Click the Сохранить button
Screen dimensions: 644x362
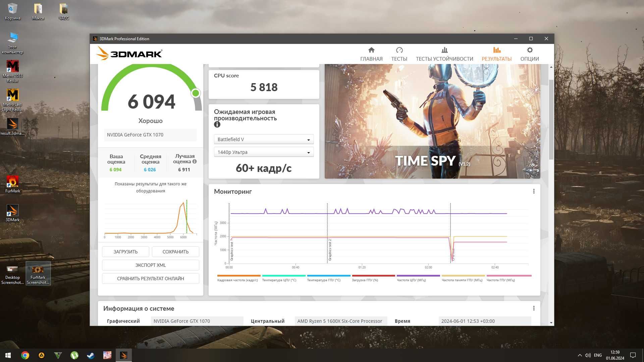click(x=175, y=252)
